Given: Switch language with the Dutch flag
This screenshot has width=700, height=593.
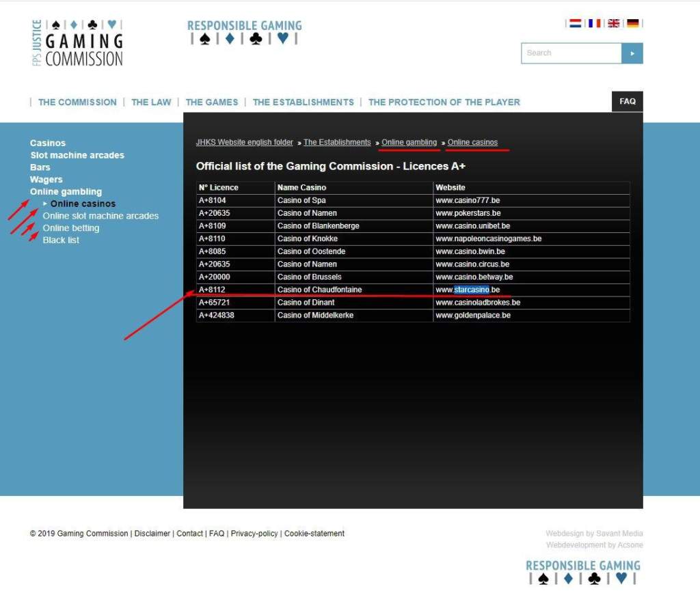Looking at the screenshot, I should click(x=575, y=23).
